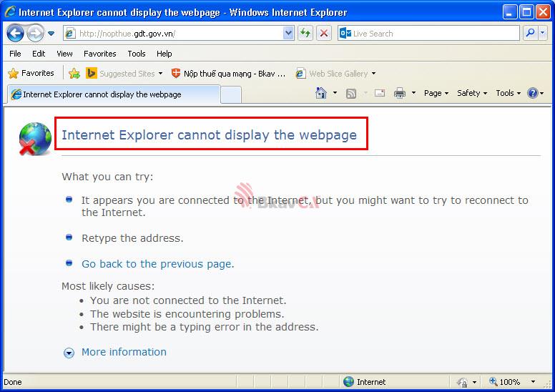Click the Protected Mode lock icon in status bar

pos(462,382)
